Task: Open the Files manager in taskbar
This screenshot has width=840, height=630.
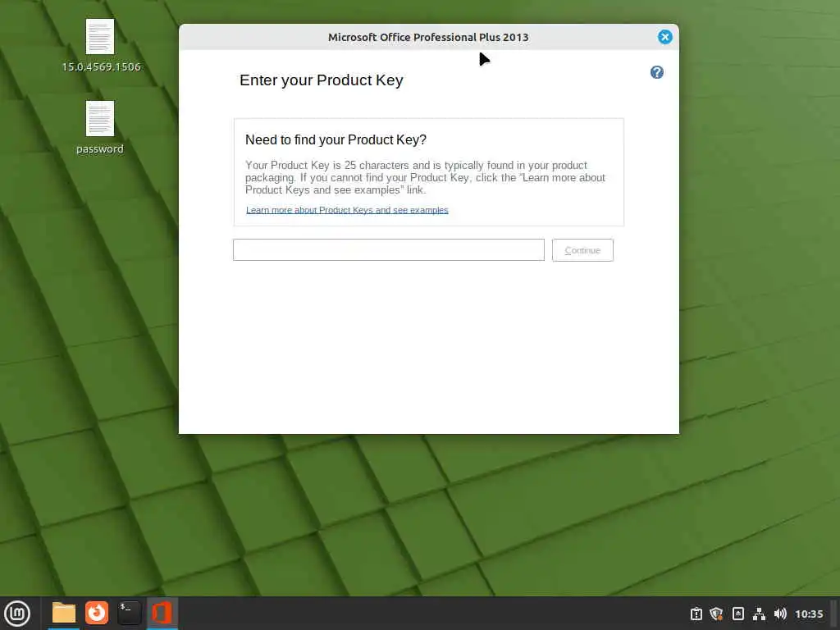Action: pyautogui.click(x=64, y=613)
